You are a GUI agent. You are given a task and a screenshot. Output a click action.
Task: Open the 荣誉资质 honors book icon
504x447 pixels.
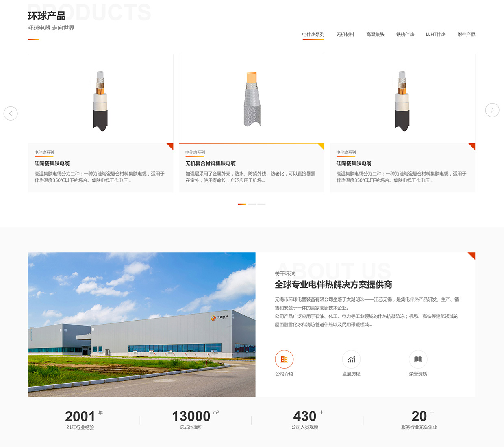(x=418, y=359)
